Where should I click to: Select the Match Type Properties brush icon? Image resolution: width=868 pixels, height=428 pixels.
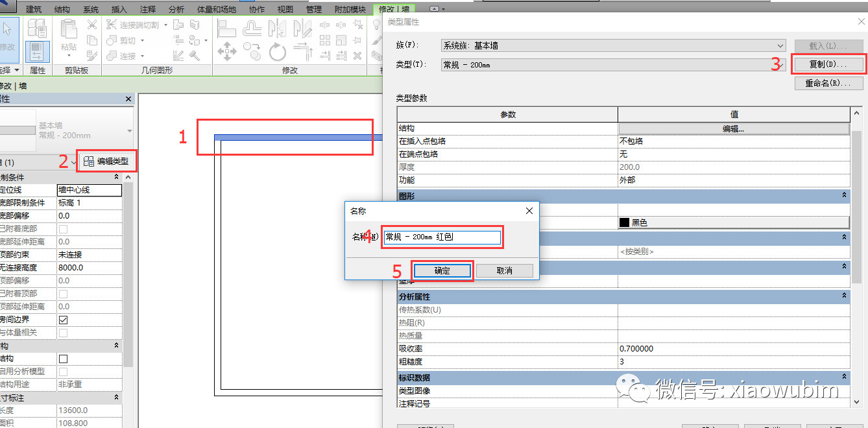click(x=92, y=56)
